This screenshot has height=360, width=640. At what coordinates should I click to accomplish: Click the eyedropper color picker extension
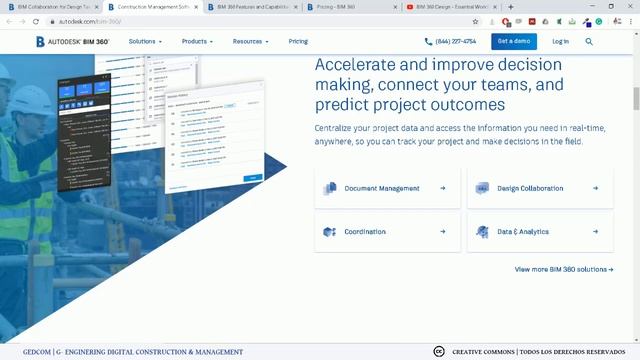coord(587,22)
